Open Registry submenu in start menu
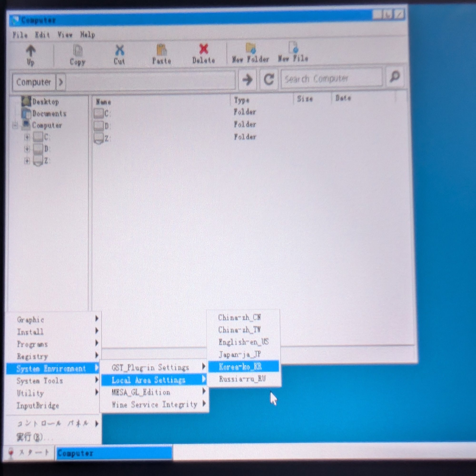 pos(54,356)
